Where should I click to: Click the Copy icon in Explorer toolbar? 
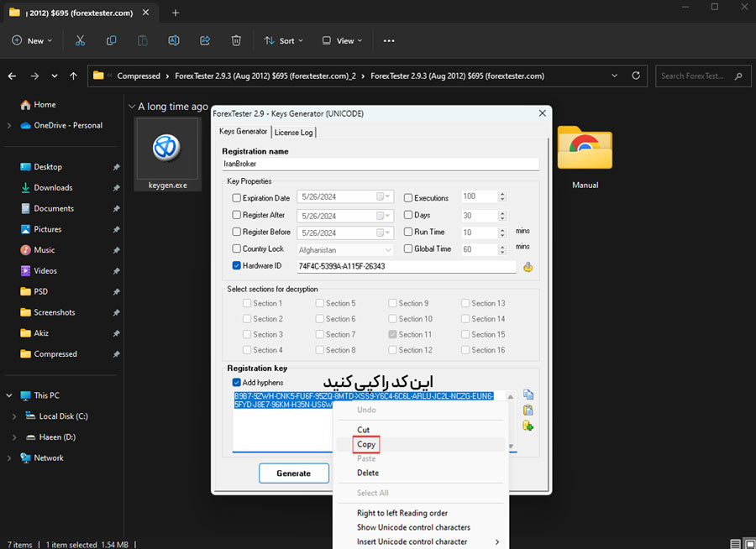[112, 40]
